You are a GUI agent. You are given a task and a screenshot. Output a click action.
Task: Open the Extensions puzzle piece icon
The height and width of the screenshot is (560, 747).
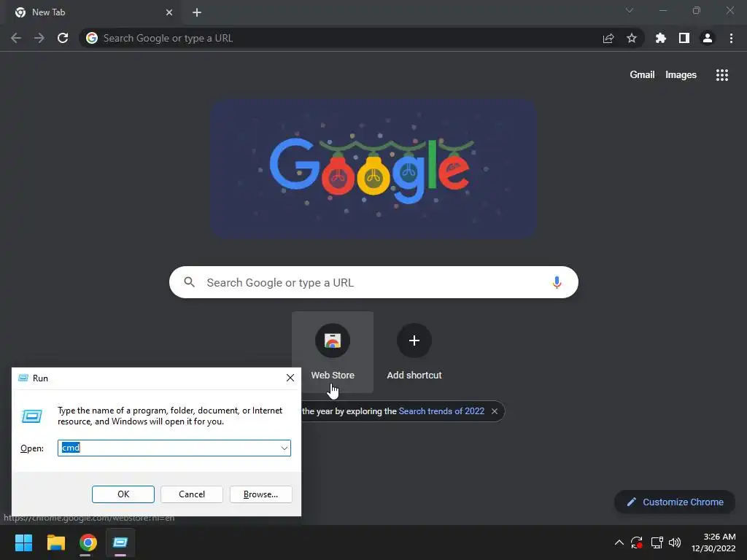tap(661, 38)
